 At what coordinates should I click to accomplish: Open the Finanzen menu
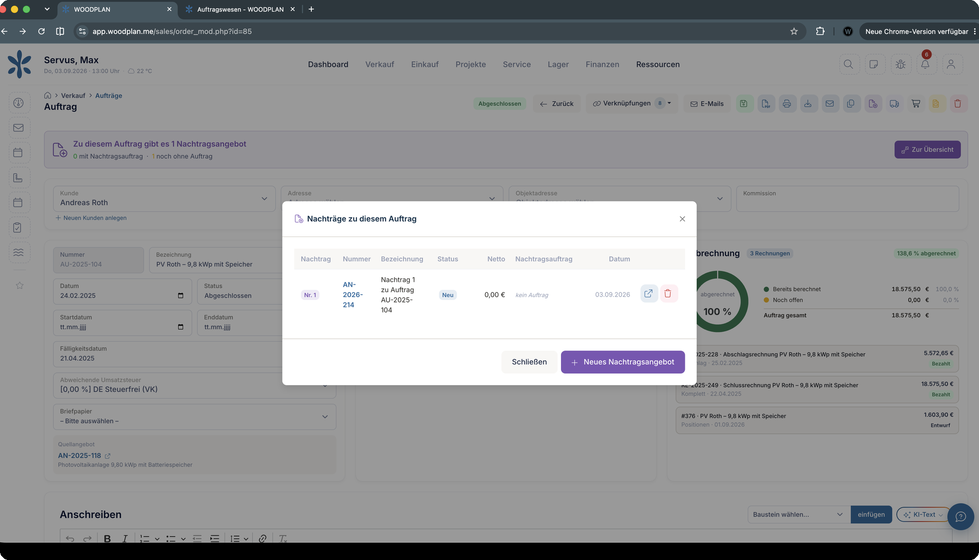[x=602, y=64]
